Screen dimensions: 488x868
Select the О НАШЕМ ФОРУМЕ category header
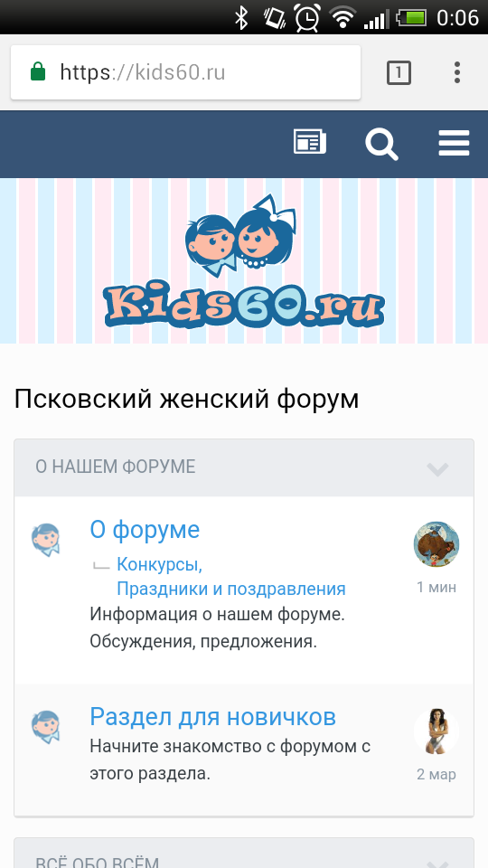tap(244, 467)
